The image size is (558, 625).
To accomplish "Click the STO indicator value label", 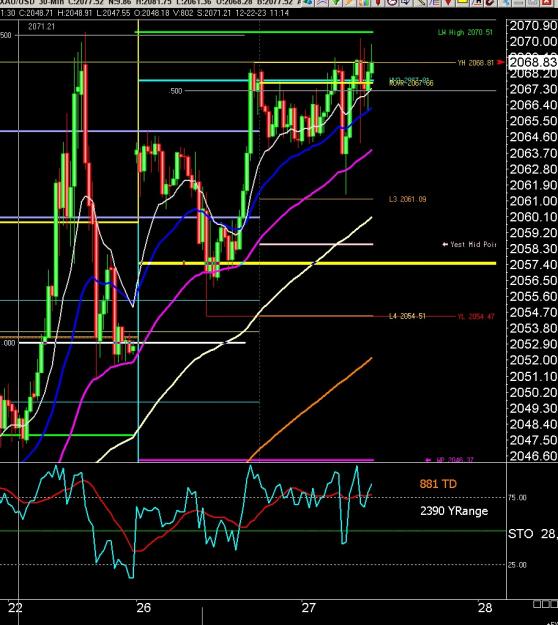I will (532, 534).
